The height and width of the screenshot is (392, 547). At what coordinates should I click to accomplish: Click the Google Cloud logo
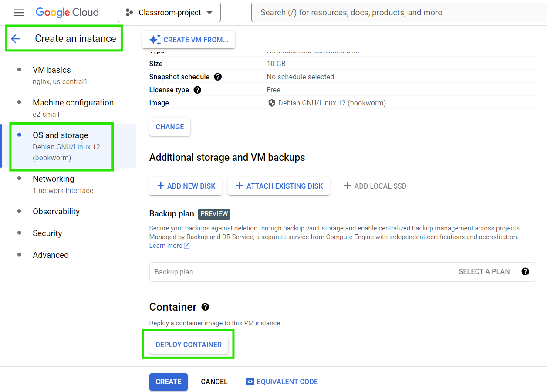[67, 12]
